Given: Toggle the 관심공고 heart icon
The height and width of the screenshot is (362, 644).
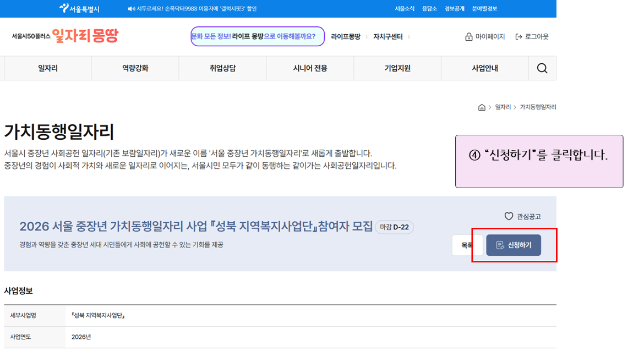Looking at the screenshot, I should tap(509, 217).
